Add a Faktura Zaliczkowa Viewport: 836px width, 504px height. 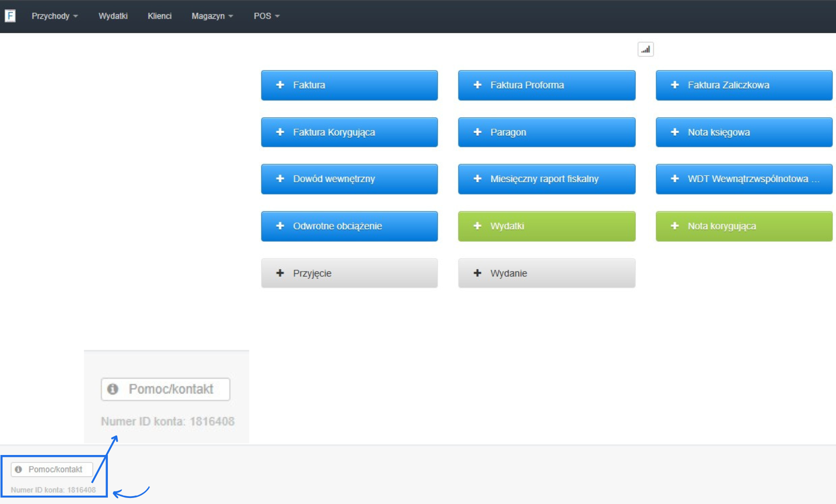click(744, 85)
